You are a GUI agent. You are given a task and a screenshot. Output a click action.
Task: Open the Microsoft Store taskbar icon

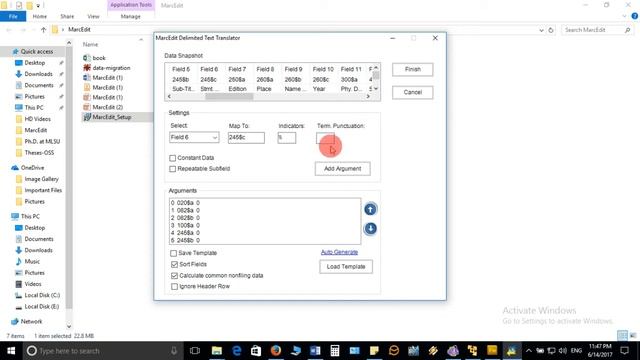pyautogui.click(x=256, y=351)
